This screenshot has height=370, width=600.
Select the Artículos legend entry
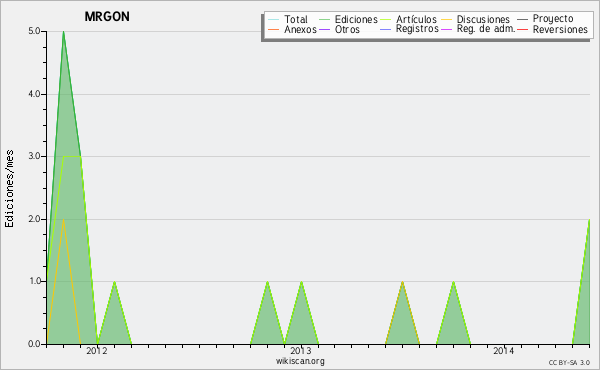[408, 19]
